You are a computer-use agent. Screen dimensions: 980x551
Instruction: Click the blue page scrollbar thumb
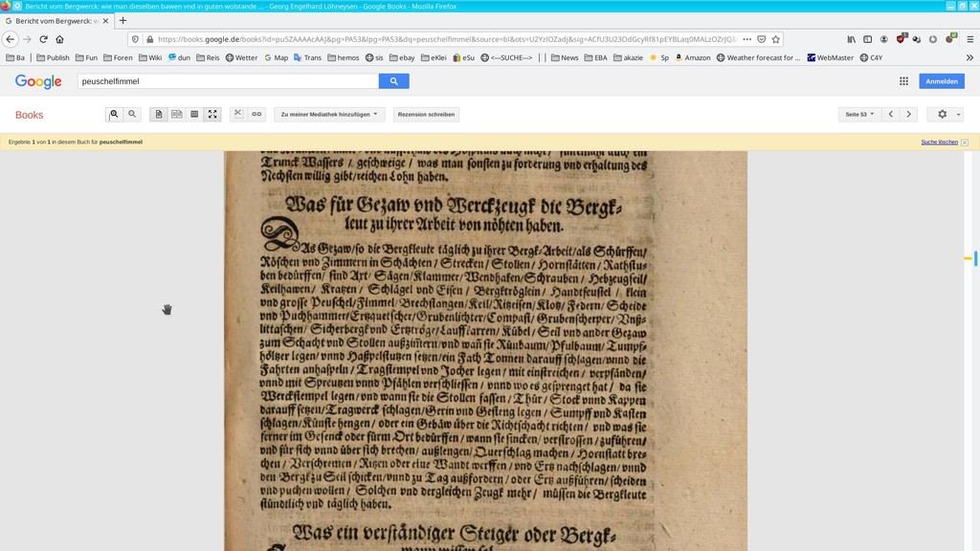click(975, 257)
